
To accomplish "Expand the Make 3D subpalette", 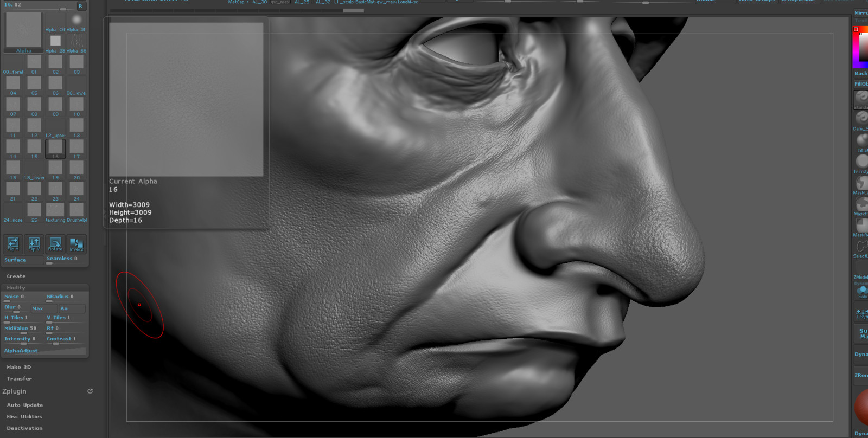I will pos(19,367).
